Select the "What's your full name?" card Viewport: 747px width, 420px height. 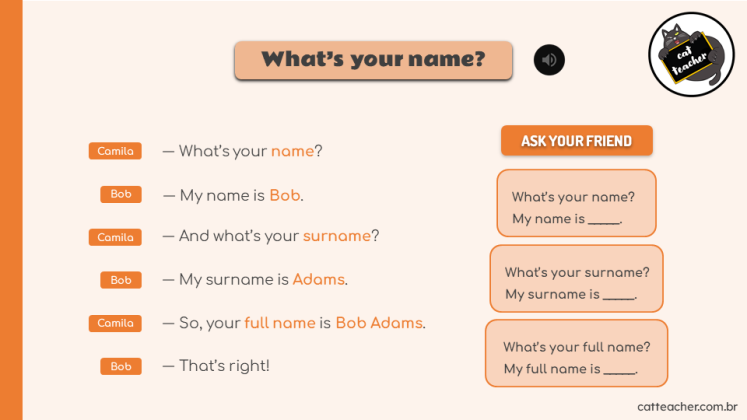pyautogui.click(x=577, y=353)
